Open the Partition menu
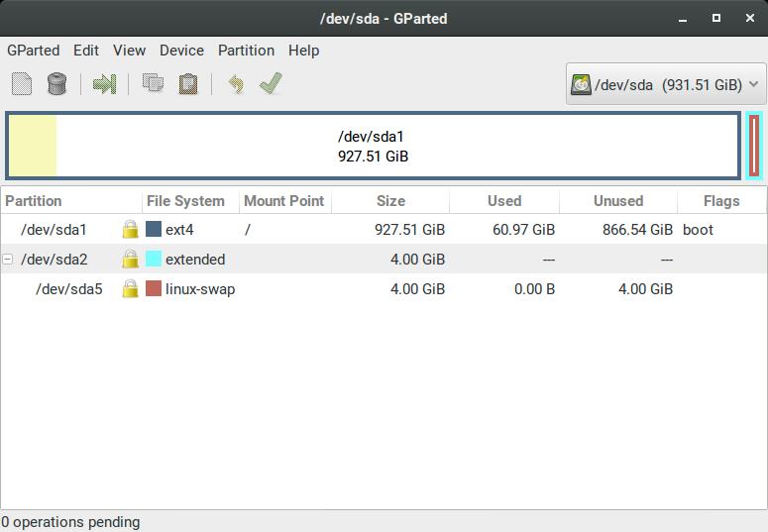This screenshot has height=532, width=768. pos(247,51)
